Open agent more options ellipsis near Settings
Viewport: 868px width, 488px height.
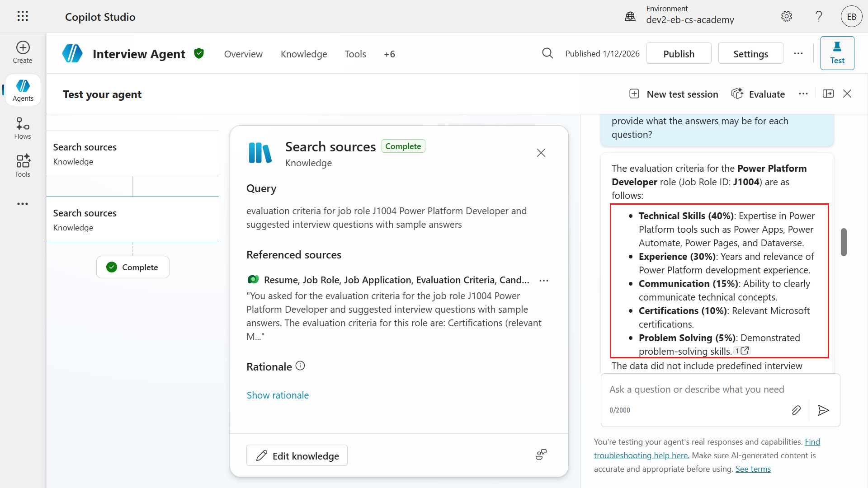click(x=798, y=53)
